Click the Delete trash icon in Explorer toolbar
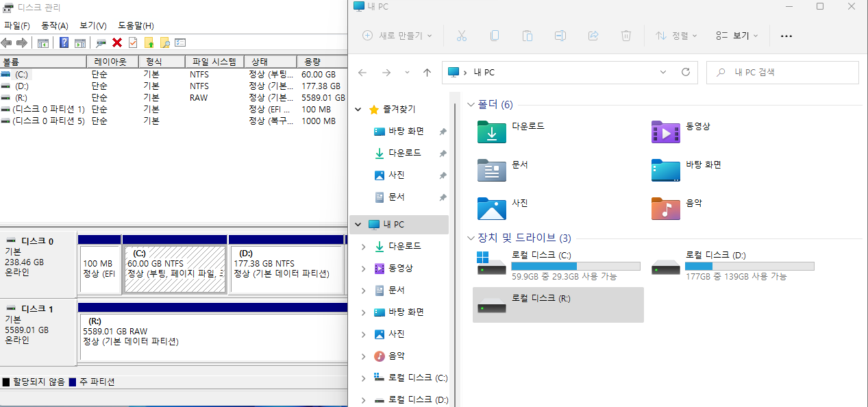This screenshot has width=868, height=407. pyautogui.click(x=626, y=36)
